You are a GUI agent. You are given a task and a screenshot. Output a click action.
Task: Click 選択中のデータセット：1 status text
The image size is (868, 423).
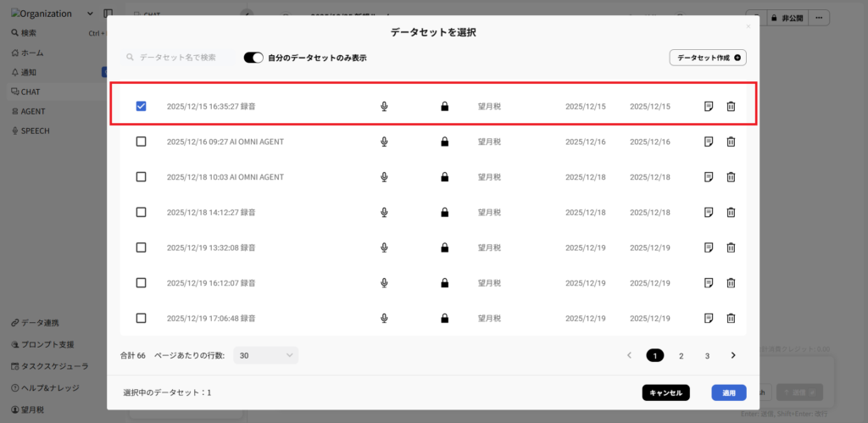tap(167, 392)
